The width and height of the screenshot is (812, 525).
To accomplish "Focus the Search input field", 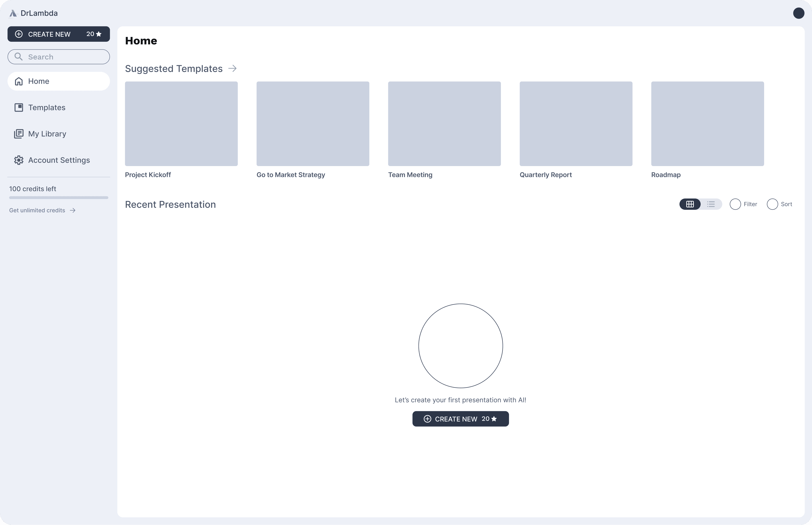I will click(x=65, y=57).
